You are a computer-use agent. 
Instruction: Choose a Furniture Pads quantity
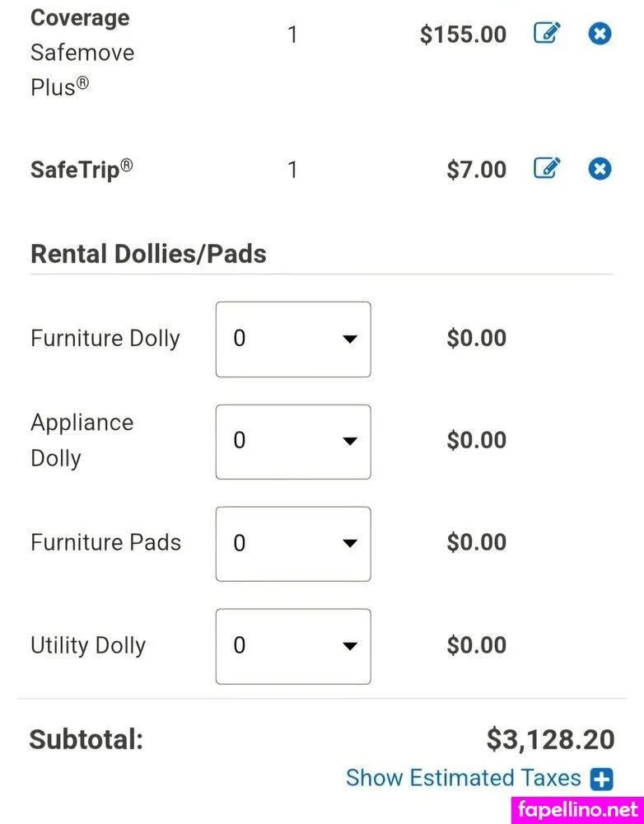coord(293,543)
